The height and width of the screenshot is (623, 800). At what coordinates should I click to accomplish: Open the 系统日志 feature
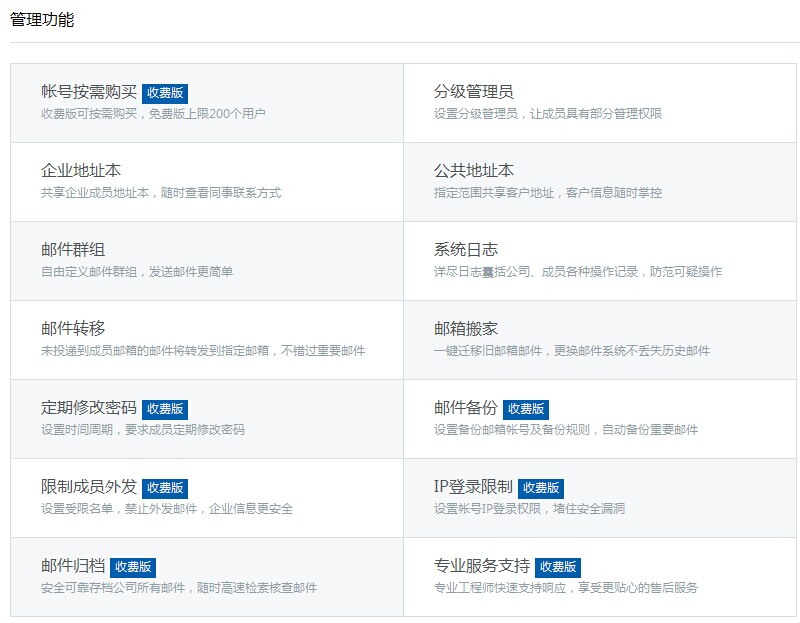(466, 250)
